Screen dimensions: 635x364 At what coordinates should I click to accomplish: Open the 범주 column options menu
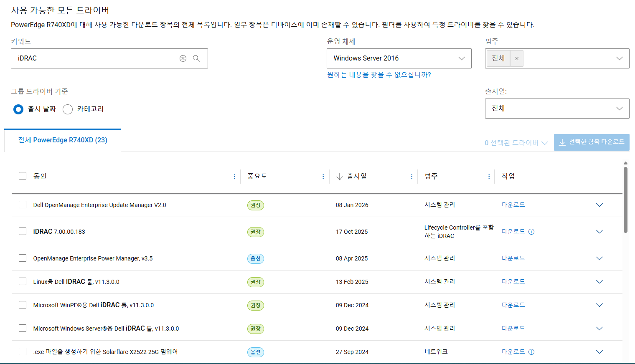point(489,177)
